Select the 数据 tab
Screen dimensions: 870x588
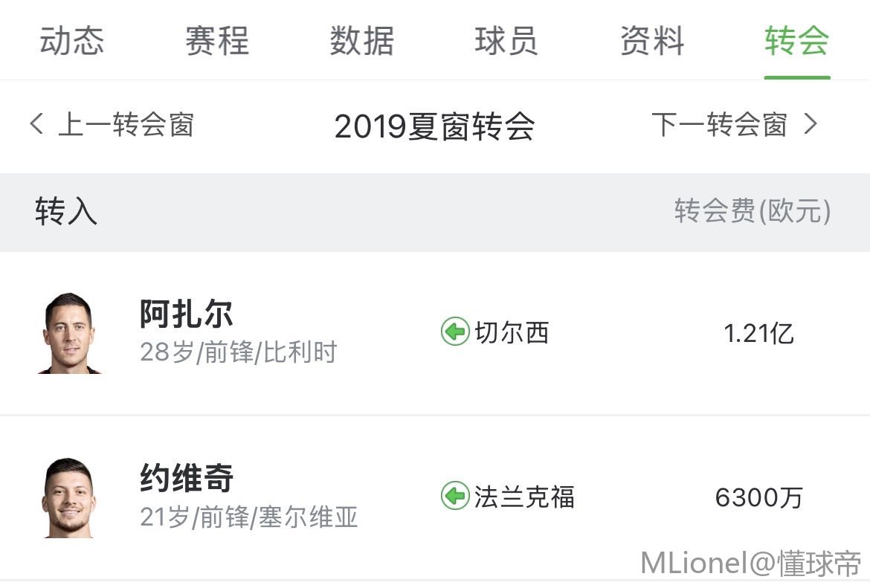click(x=362, y=41)
